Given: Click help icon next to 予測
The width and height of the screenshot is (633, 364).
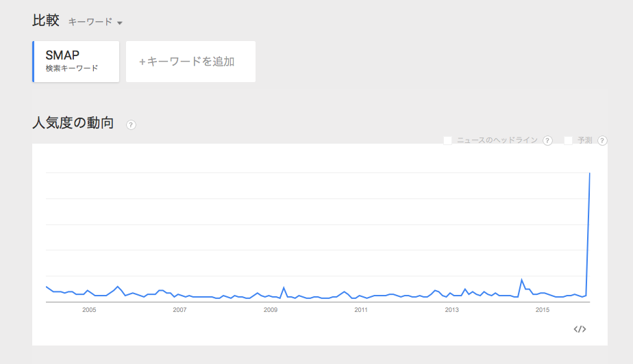Looking at the screenshot, I should 602,141.
